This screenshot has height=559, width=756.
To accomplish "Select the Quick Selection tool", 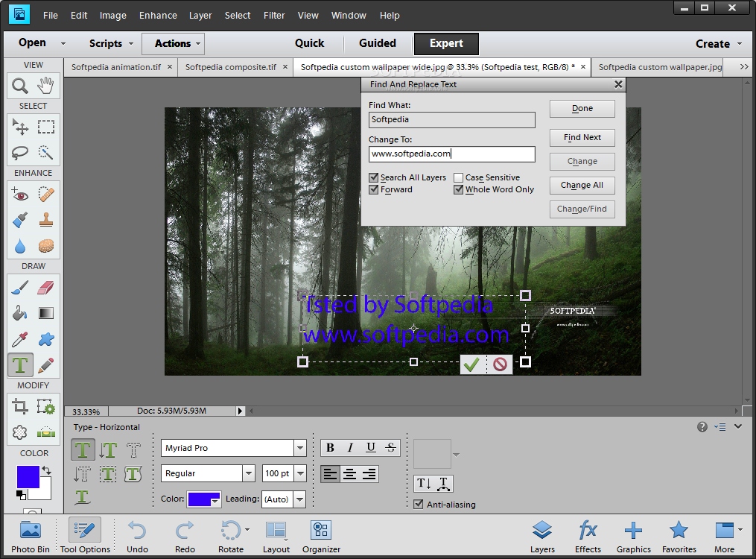I will click(45, 152).
